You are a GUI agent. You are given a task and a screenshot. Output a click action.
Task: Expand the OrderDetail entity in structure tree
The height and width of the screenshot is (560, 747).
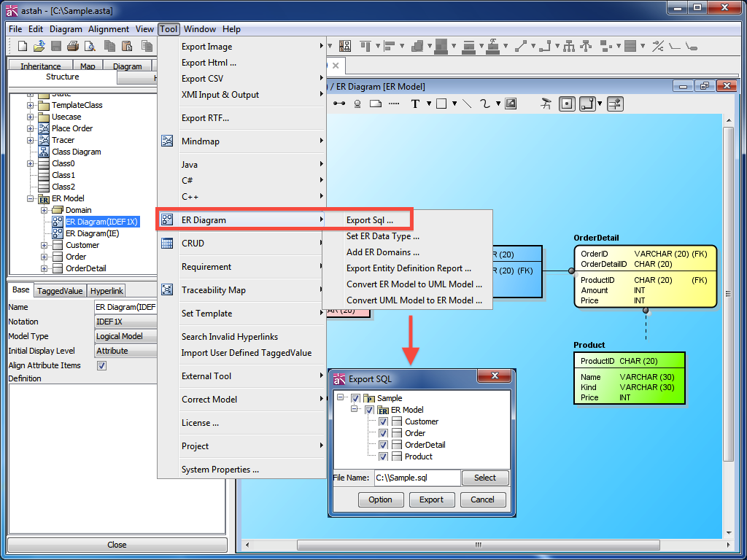point(44,268)
